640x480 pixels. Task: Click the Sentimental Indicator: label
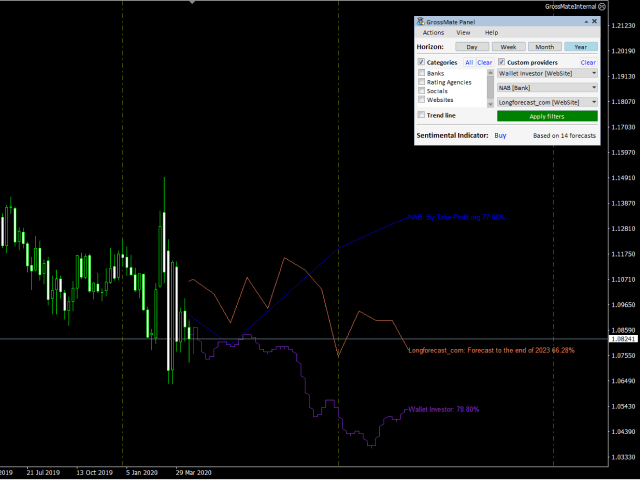pyautogui.click(x=452, y=136)
